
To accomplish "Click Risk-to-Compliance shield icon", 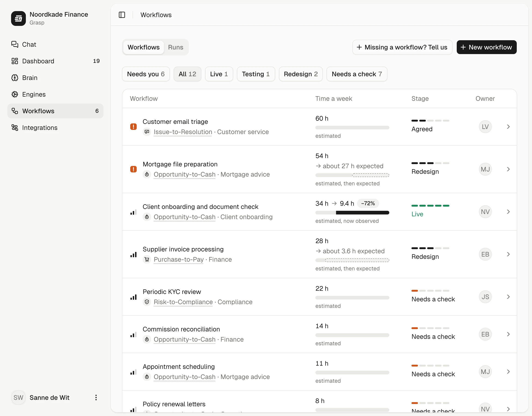I will 147,302.
